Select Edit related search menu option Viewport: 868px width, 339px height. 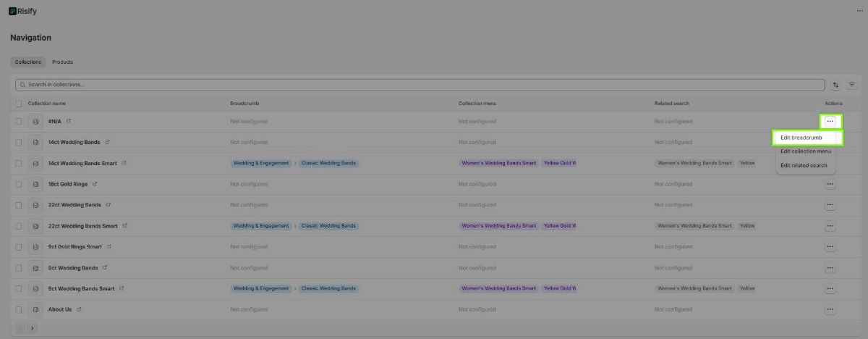coord(804,165)
